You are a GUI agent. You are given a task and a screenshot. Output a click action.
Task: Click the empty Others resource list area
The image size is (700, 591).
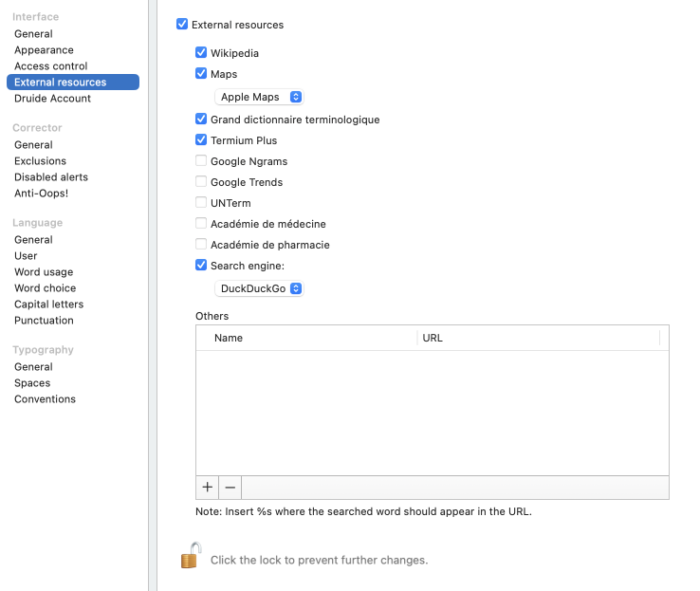[x=432, y=413]
